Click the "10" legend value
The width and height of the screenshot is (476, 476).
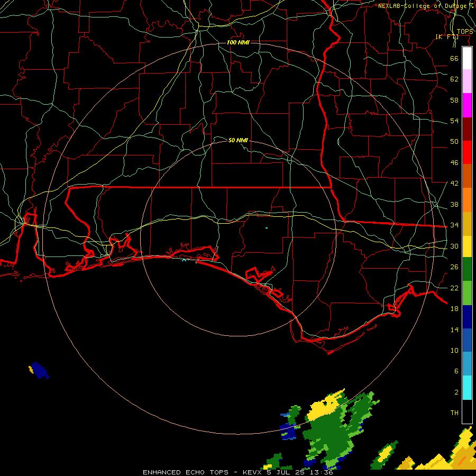pyautogui.click(x=454, y=350)
